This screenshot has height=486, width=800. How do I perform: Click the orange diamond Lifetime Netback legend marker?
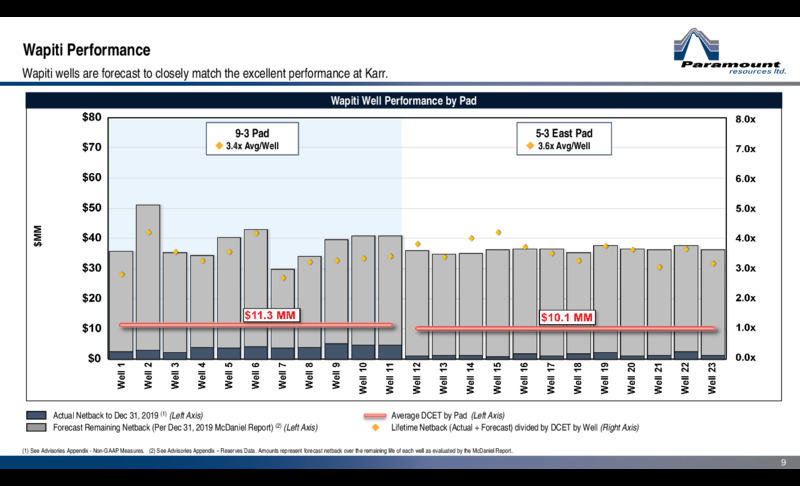376,427
